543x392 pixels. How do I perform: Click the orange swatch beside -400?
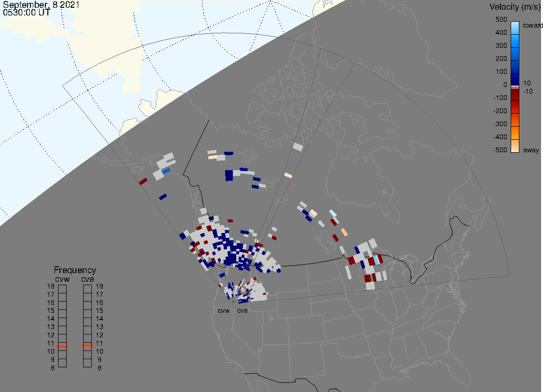click(515, 133)
